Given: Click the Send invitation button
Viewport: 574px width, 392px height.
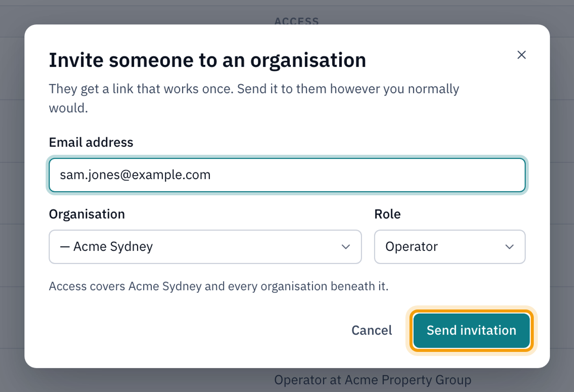Looking at the screenshot, I should [x=471, y=330].
